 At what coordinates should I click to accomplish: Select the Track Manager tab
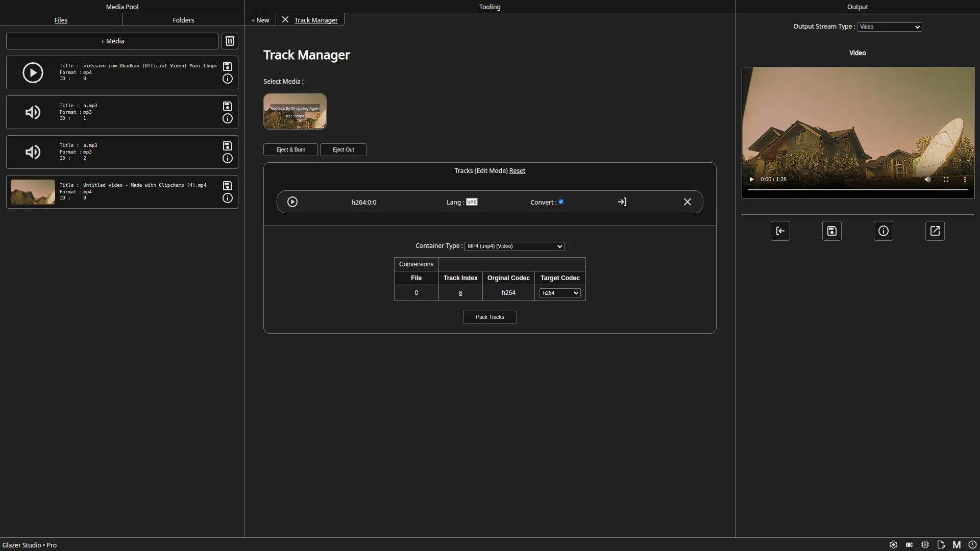tap(316, 20)
